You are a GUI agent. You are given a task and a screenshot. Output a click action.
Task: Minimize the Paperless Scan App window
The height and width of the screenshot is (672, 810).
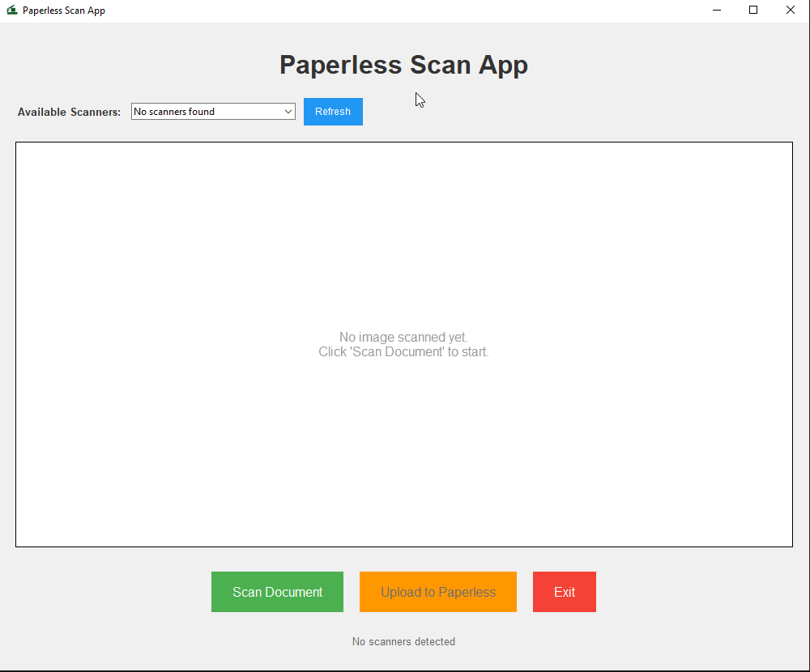(x=716, y=10)
